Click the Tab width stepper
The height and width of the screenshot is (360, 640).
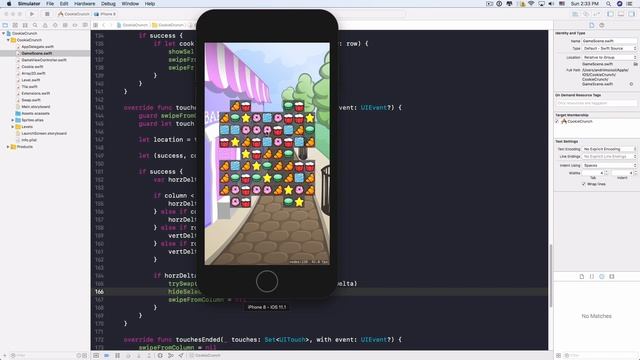(x=606, y=173)
